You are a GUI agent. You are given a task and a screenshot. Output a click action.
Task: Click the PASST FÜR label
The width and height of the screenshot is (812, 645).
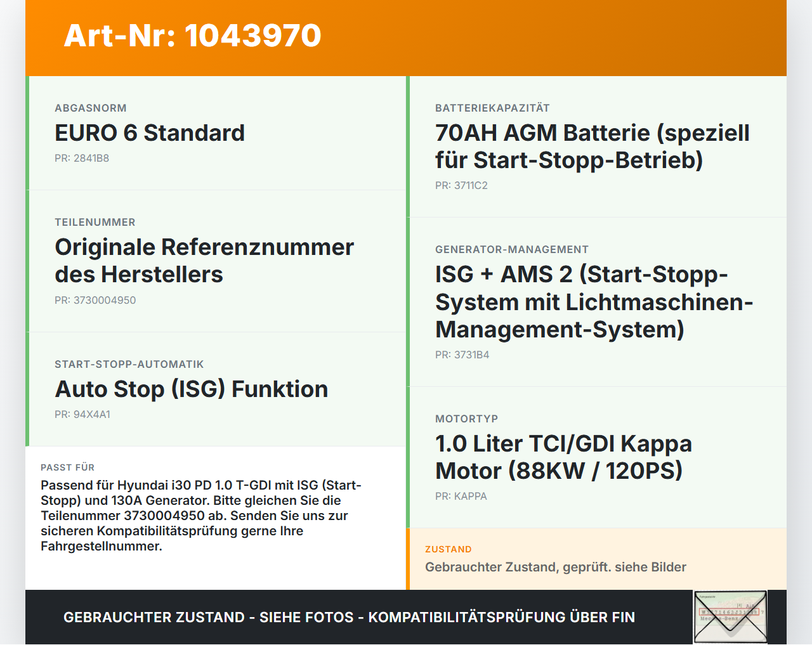pyautogui.click(x=68, y=467)
